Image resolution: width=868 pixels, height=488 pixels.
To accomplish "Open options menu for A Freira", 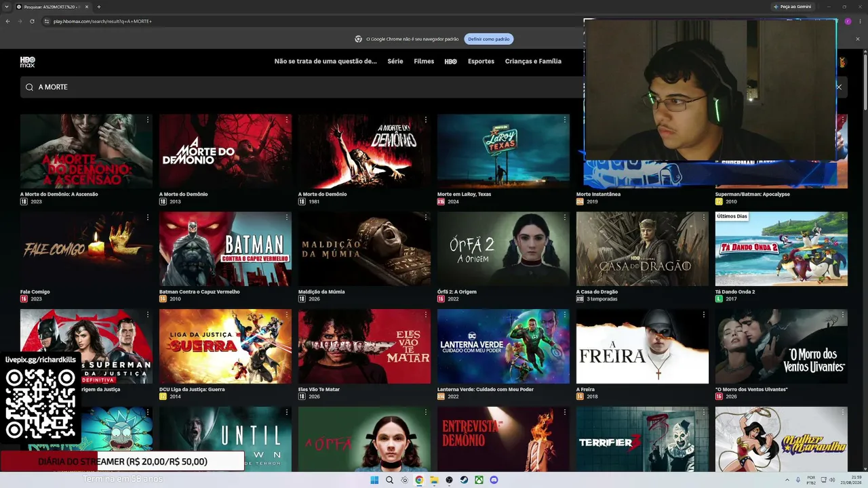I will pos(704,314).
